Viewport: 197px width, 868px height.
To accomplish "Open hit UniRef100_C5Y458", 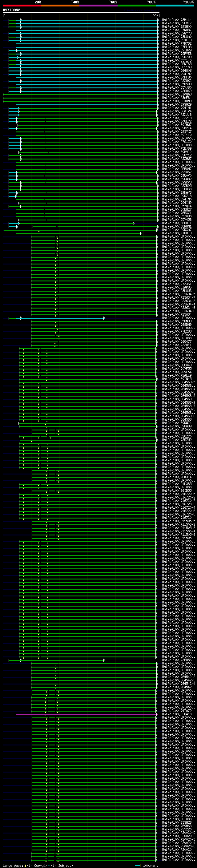I will (x=177, y=220).
